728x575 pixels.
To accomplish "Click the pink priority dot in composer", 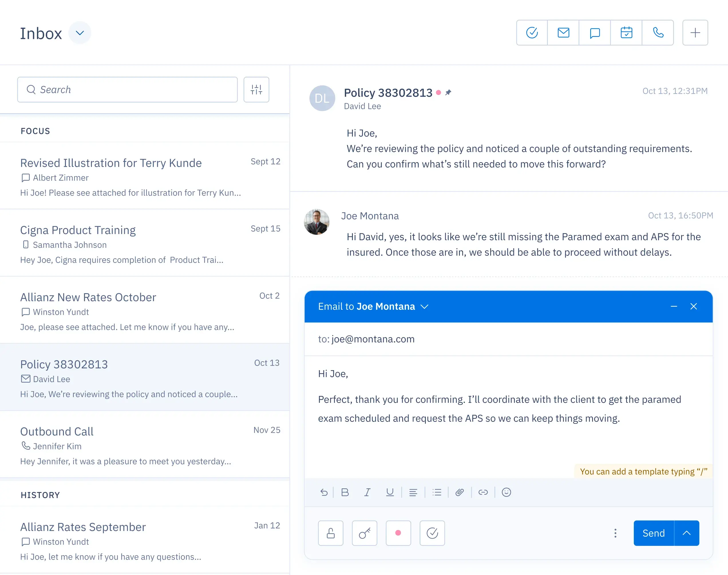I will click(x=398, y=533).
